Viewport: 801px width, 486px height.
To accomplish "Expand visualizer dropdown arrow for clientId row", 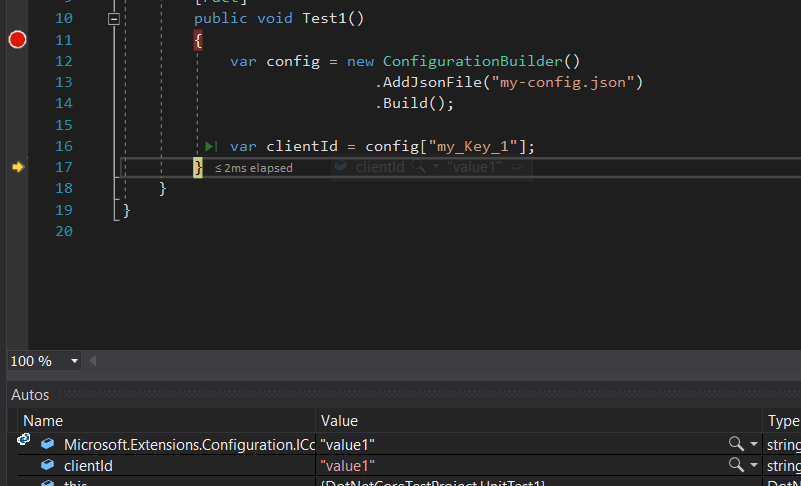I will point(753,466).
